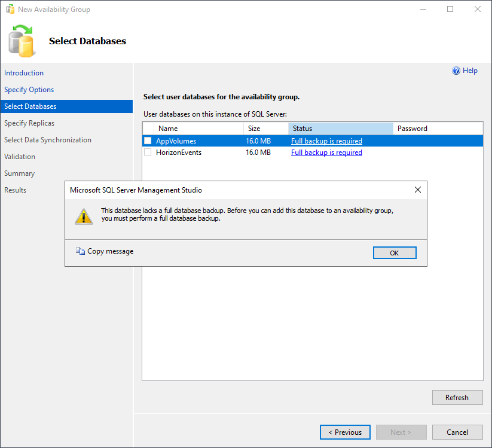Click the availability group database icon in header
492x448 pixels.
[x=21, y=41]
